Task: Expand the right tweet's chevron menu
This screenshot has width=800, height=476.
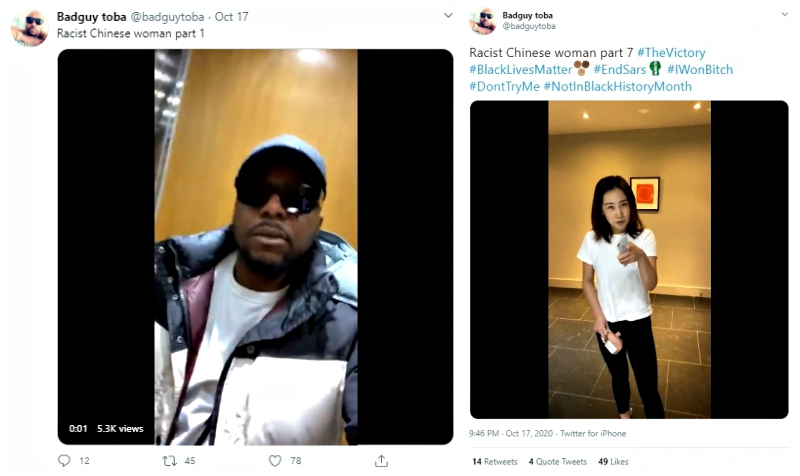Action: [x=785, y=14]
